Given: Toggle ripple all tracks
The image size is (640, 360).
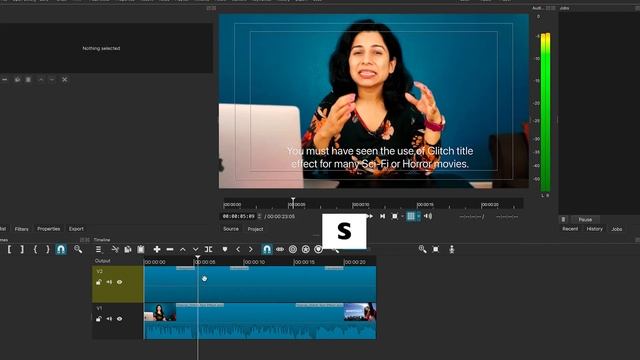Looking at the screenshot, I should pos(306,249).
